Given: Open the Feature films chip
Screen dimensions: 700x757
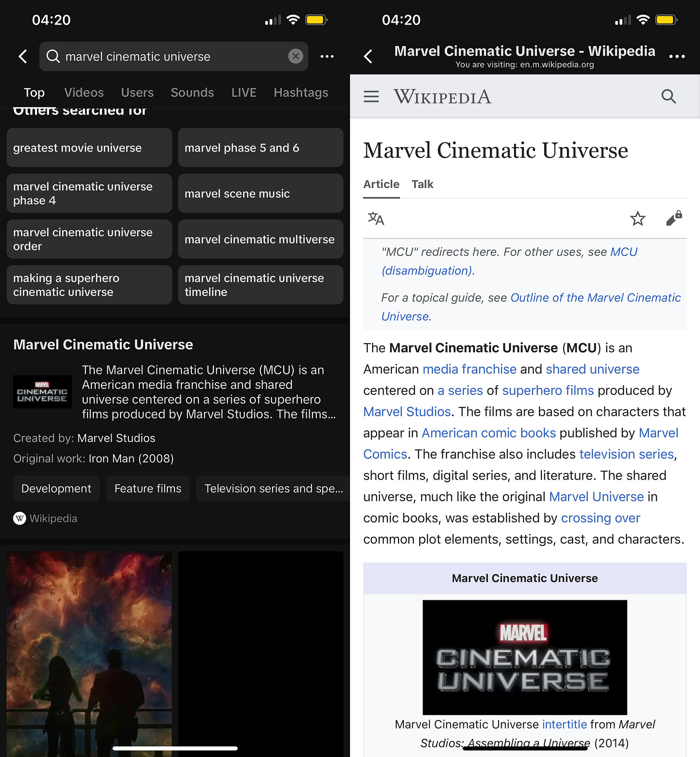Looking at the screenshot, I should click(148, 488).
